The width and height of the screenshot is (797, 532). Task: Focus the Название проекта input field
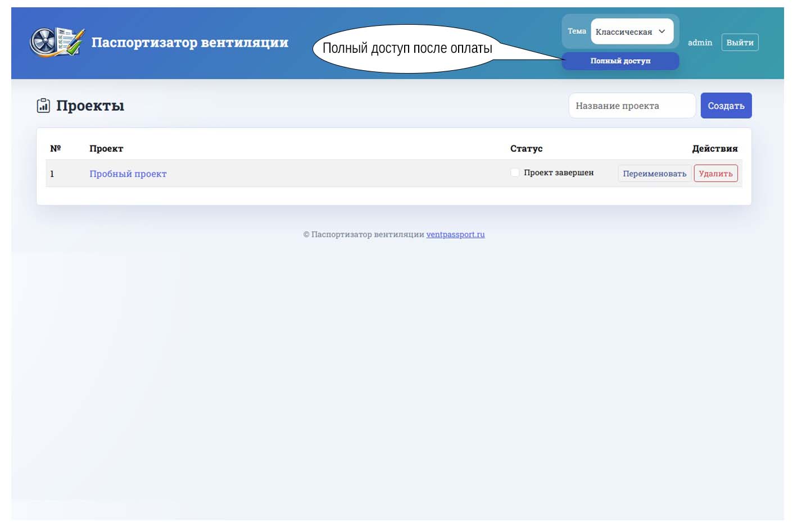tap(632, 106)
